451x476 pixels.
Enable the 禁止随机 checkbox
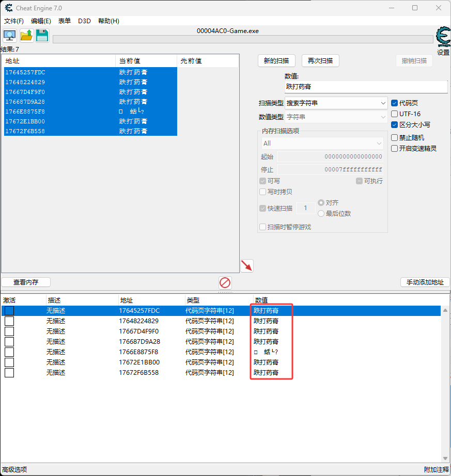[395, 137]
